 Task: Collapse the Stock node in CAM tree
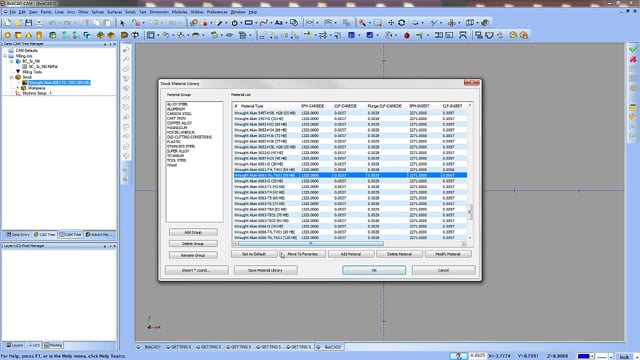11,77
